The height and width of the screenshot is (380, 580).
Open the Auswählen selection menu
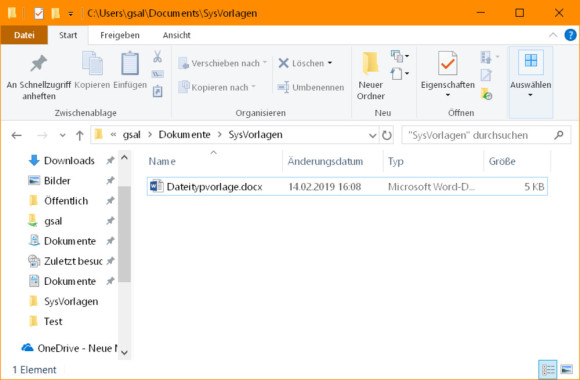pos(530,82)
